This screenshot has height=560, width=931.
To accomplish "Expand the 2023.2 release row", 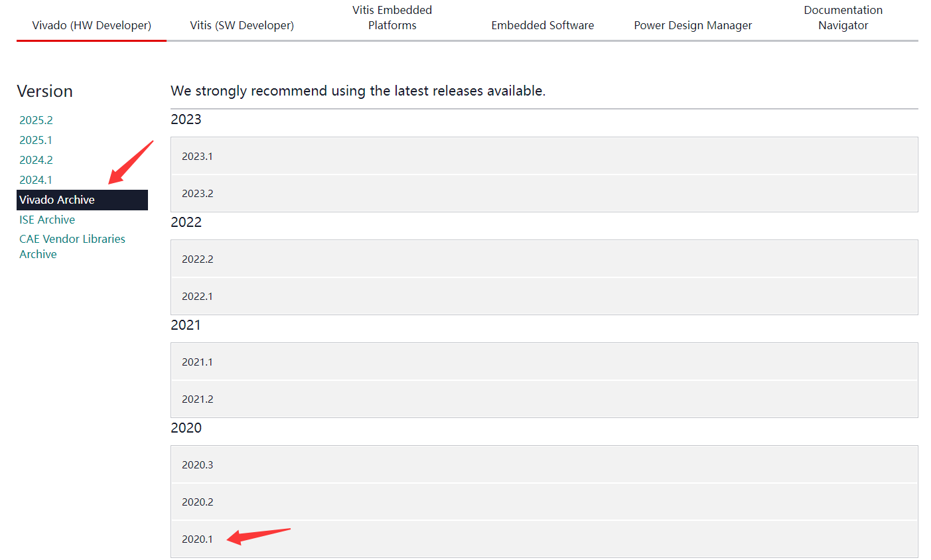I will click(544, 194).
